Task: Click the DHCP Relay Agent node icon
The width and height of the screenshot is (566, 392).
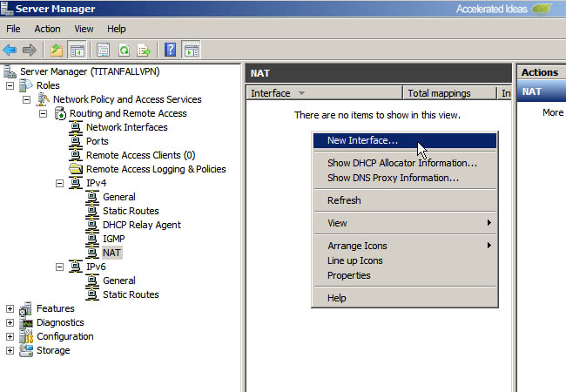Action: 92,225
